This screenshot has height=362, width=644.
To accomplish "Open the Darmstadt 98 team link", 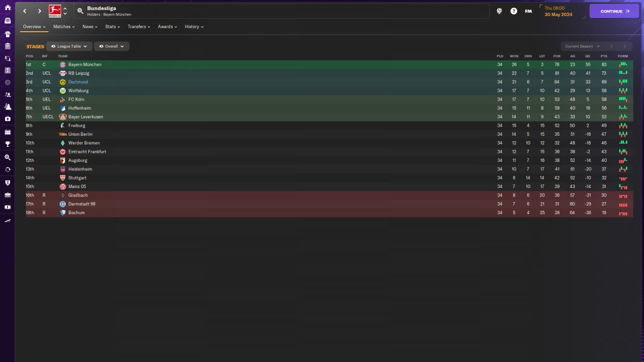I will pos(82,204).
